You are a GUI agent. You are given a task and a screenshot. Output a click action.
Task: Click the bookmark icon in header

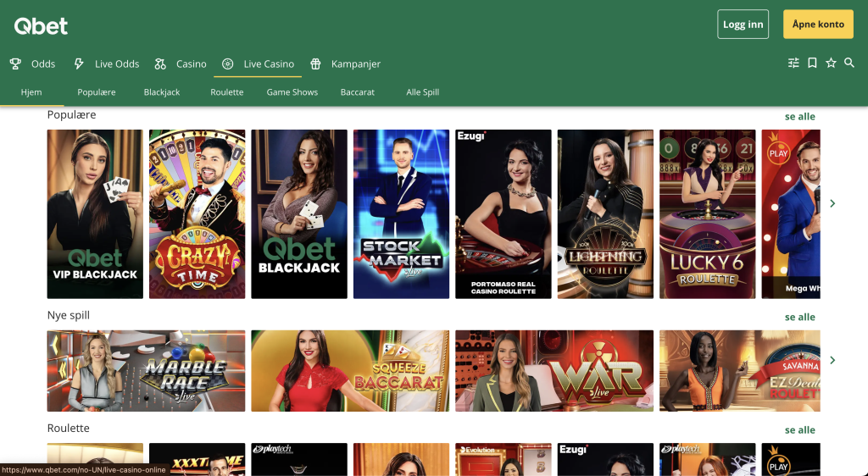click(812, 63)
